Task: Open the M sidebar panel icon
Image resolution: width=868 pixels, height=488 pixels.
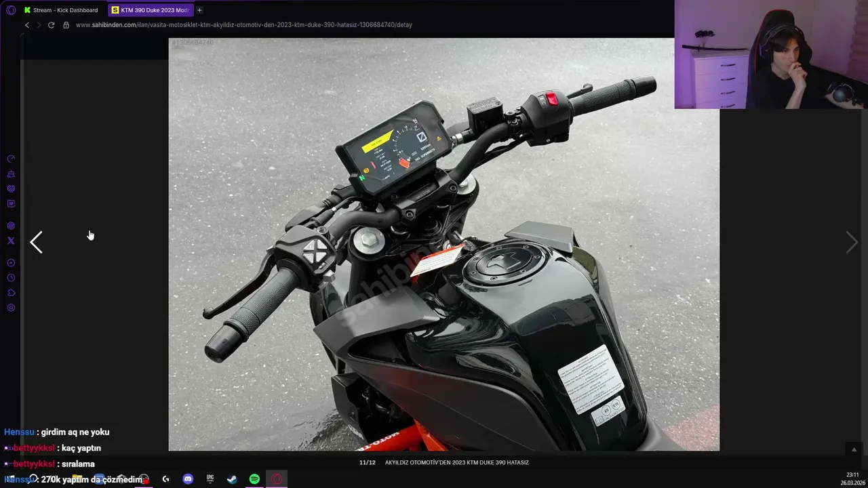Action: pos(11,203)
